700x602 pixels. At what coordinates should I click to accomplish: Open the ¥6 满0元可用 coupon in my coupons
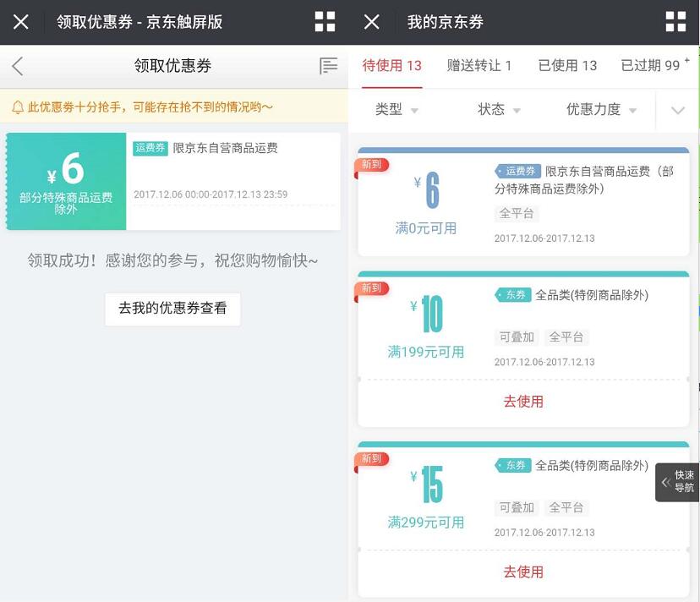tap(523, 202)
